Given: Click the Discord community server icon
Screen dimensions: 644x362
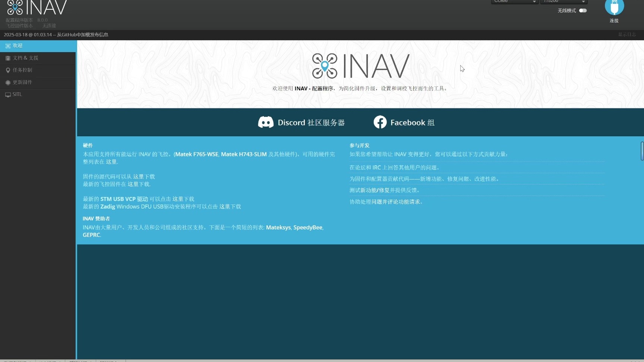Looking at the screenshot, I should point(265,122).
